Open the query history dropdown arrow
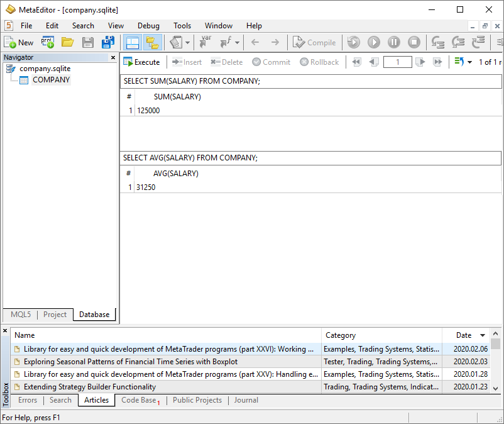 [x=469, y=62]
